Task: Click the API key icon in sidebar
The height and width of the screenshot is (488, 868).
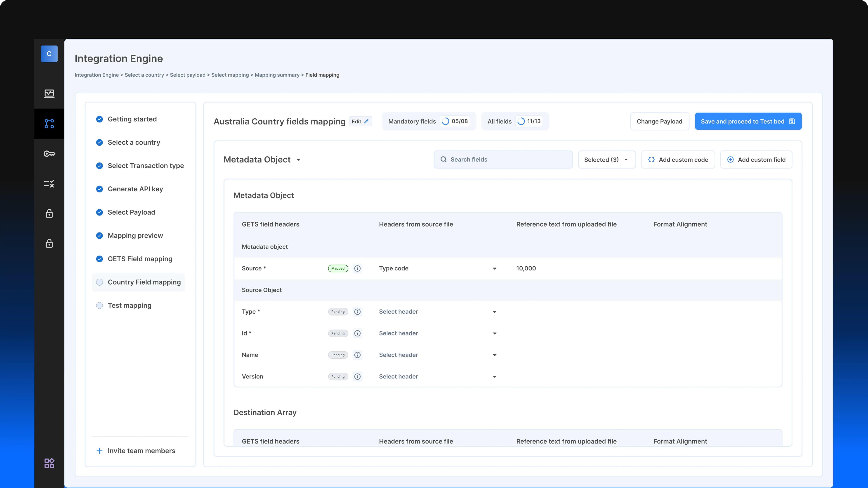Action: (x=49, y=154)
